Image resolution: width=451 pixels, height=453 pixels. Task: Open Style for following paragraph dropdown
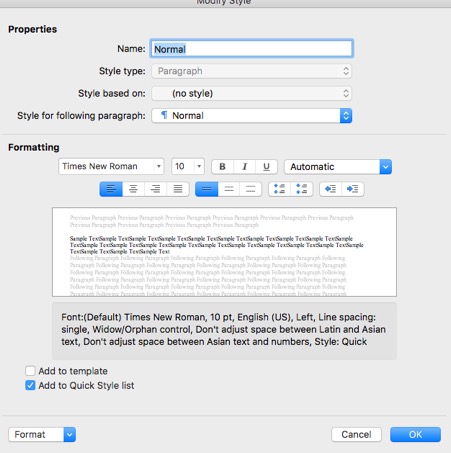(252, 116)
